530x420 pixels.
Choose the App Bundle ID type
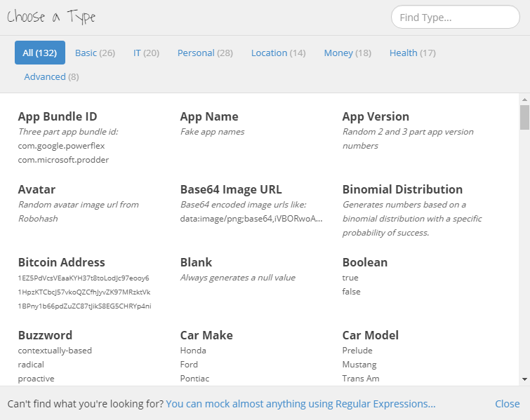click(58, 116)
